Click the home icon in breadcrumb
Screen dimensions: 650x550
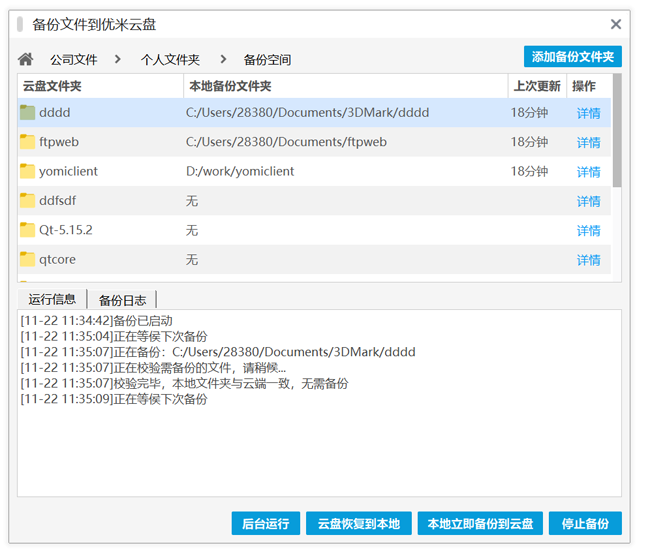pyautogui.click(x=26, y=60)
